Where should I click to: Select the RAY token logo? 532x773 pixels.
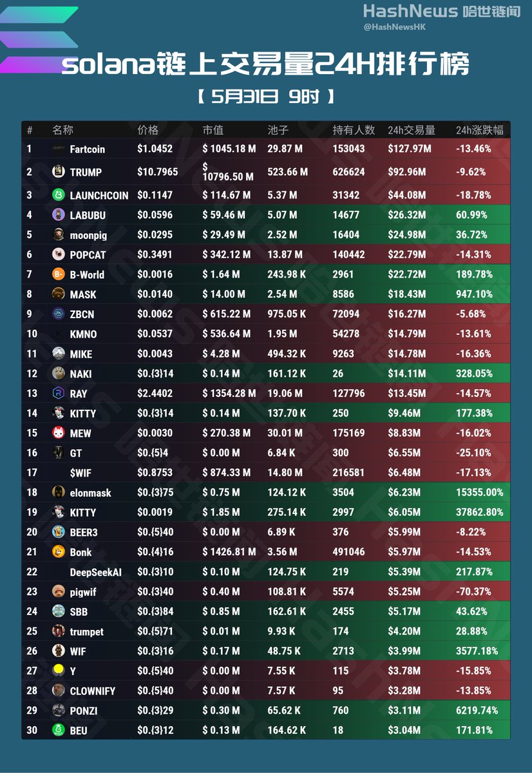(58, 393)
